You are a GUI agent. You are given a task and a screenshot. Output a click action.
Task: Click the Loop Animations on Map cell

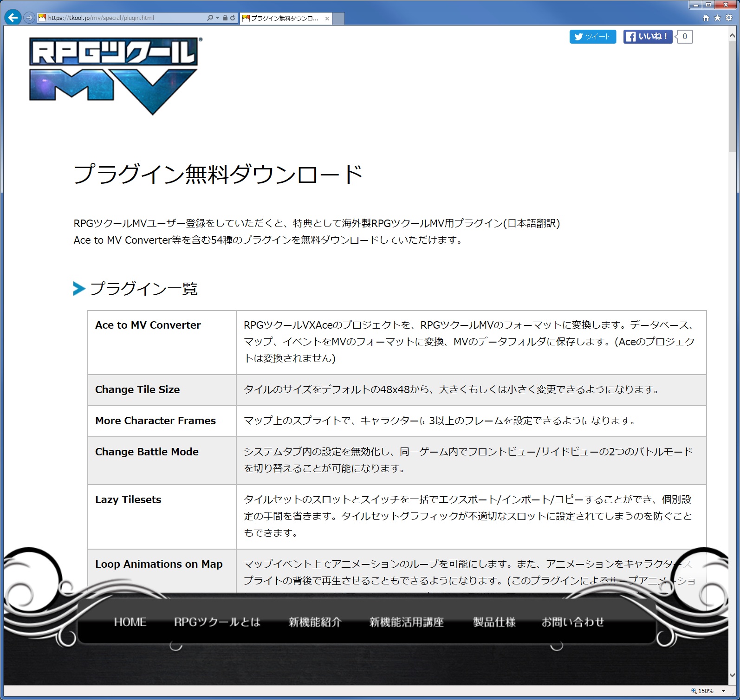tap(162, 572)
